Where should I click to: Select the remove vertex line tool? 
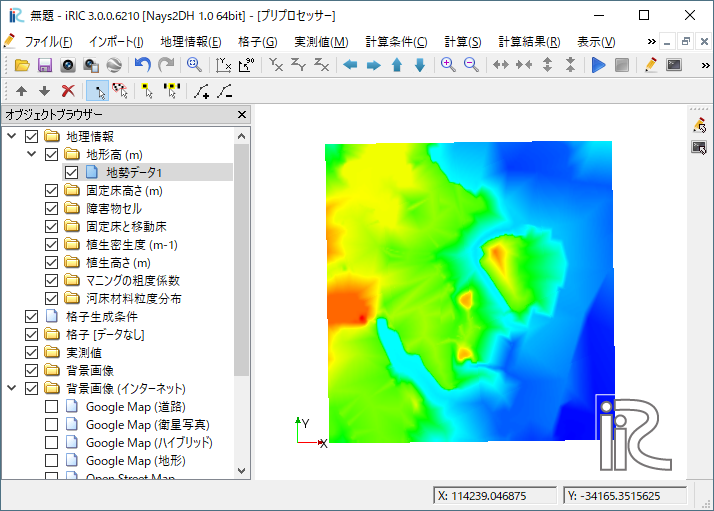point(224,92)
